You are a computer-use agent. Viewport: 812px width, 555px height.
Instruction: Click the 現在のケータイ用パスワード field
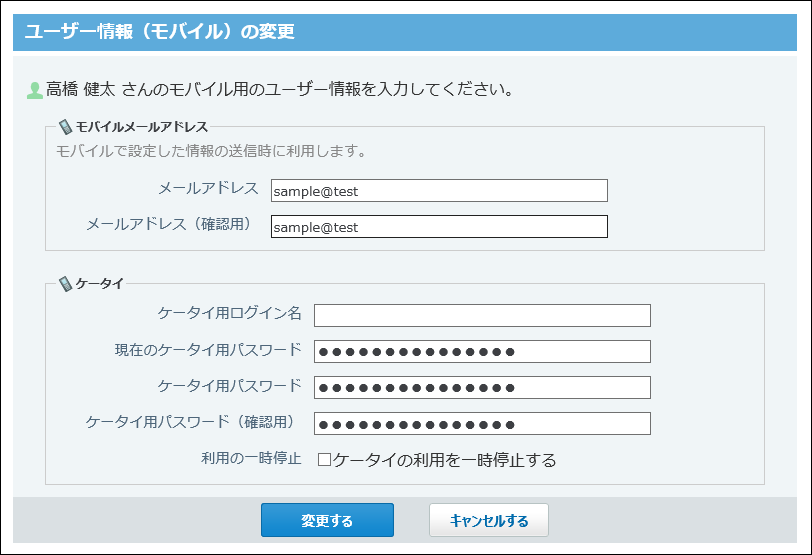click(482, 352)
